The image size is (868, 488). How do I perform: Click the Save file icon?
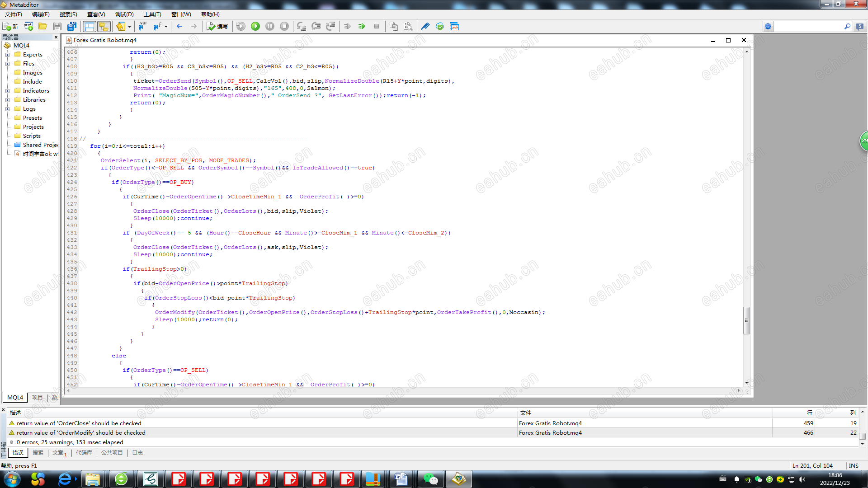57,26
